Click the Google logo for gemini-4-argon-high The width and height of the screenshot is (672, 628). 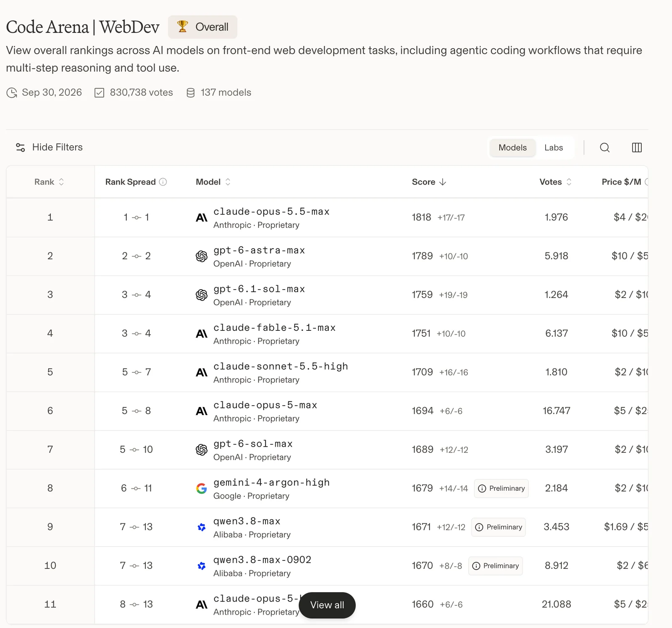tap(202, 488)
